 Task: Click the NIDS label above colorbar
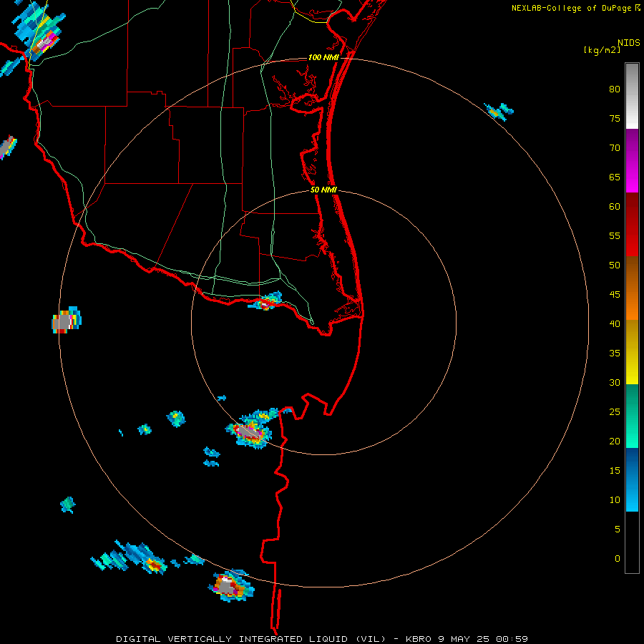[x=629, y=43]
